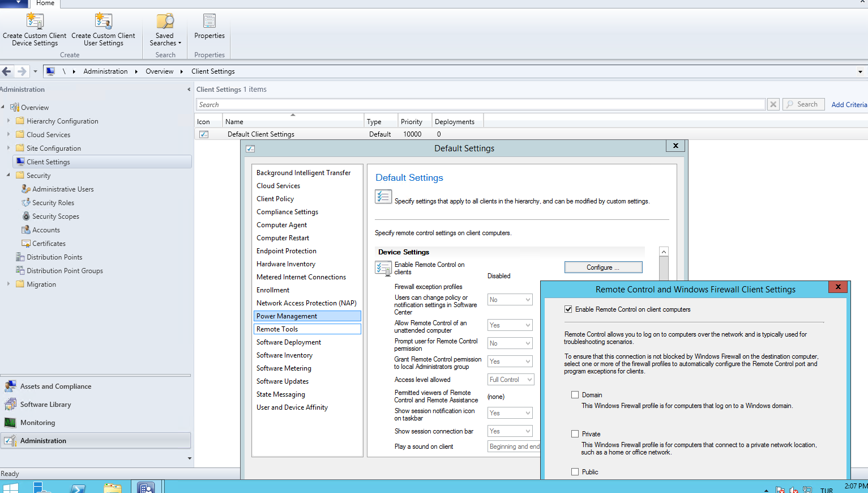Go forward with the navigation arrow
868x493 pixels.
[22, 71]
